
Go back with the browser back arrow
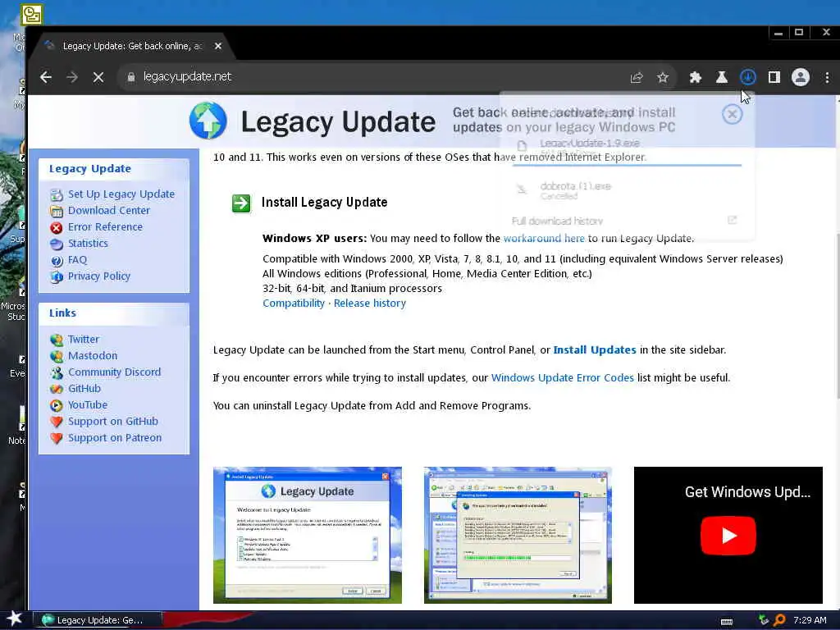[x=46, y=77]
